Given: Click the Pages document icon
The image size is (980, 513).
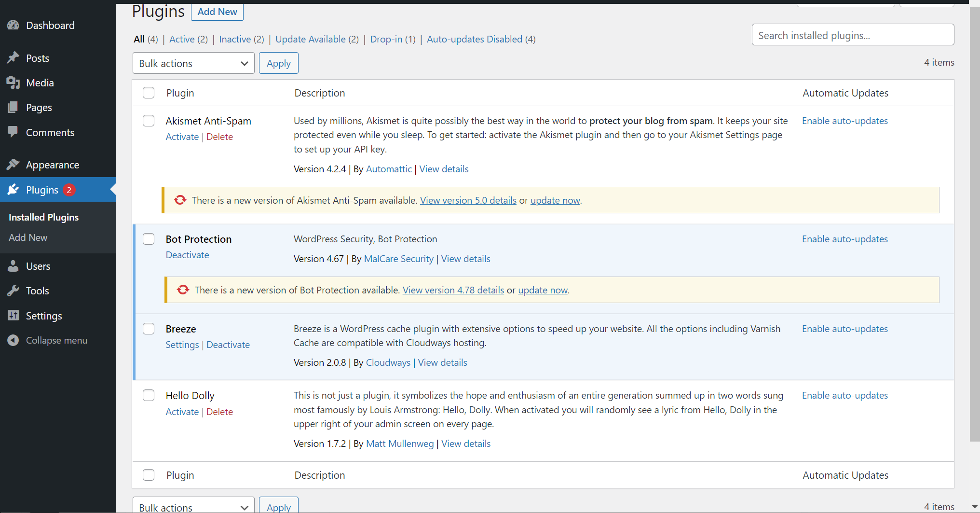Looking at the screenshot, I should pos(13,107).
